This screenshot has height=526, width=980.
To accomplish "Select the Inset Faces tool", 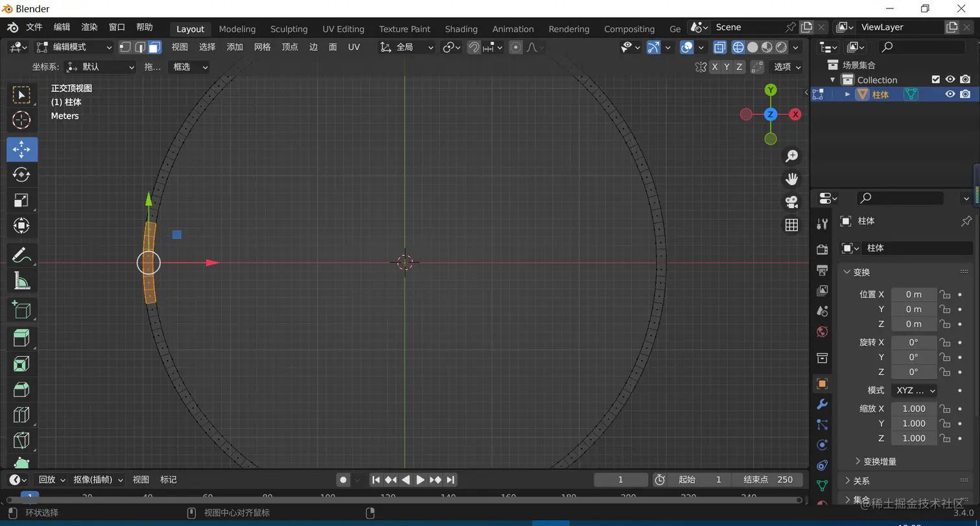I will pyautogui.click(x=21, y=364).
